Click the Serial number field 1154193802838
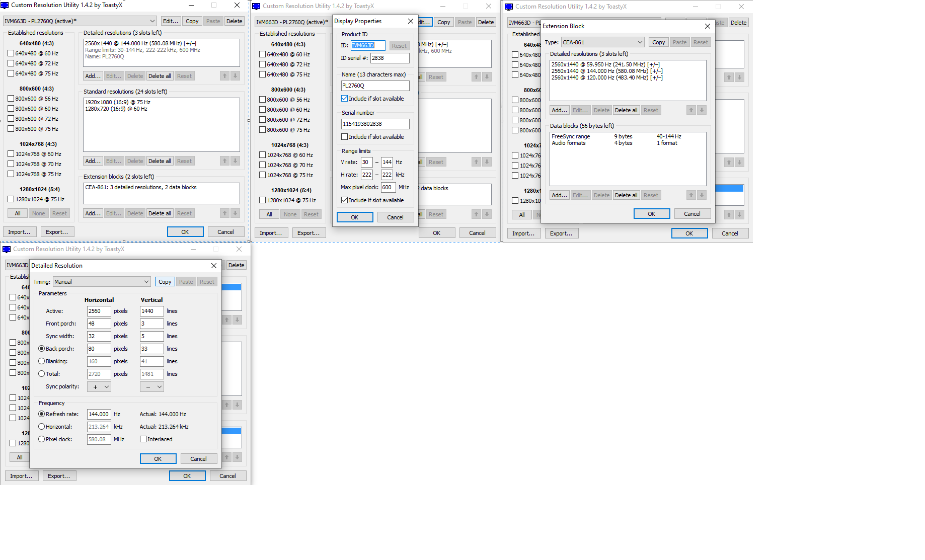 [x=375, y=124]
